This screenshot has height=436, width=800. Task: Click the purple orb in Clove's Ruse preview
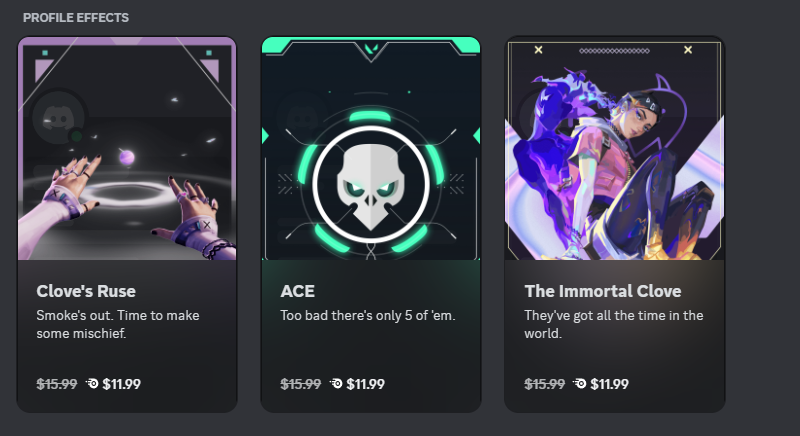127,157
